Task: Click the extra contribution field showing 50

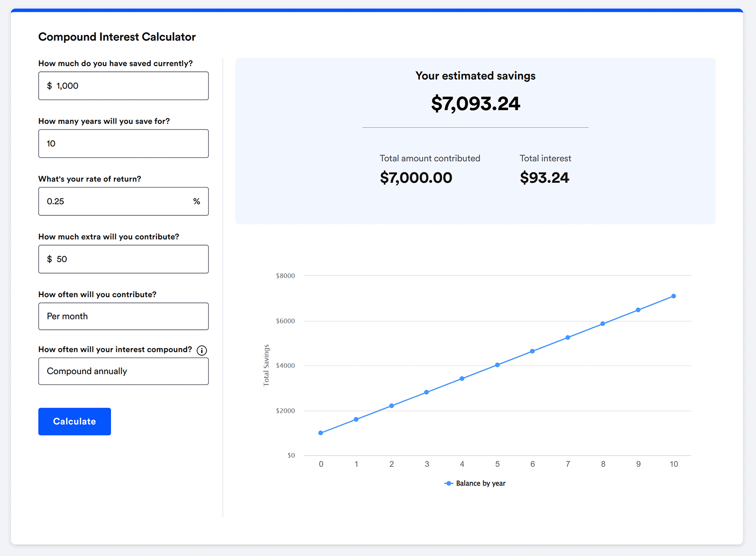Action: 123,259
